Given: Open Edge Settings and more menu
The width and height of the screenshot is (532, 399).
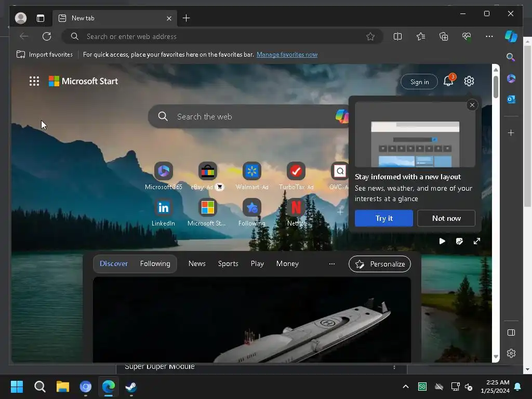Looking at the screenshot, I should click(x=489, y=36).
